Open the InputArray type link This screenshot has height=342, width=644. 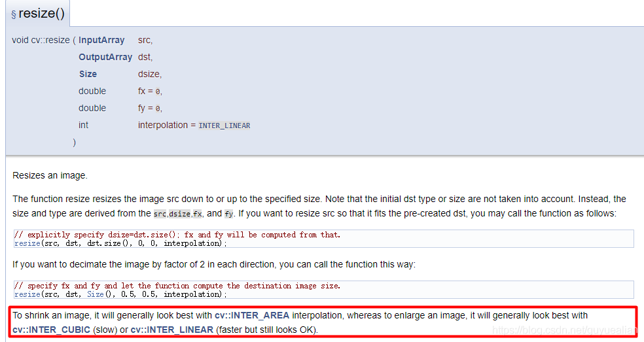(x=101, y=40)
